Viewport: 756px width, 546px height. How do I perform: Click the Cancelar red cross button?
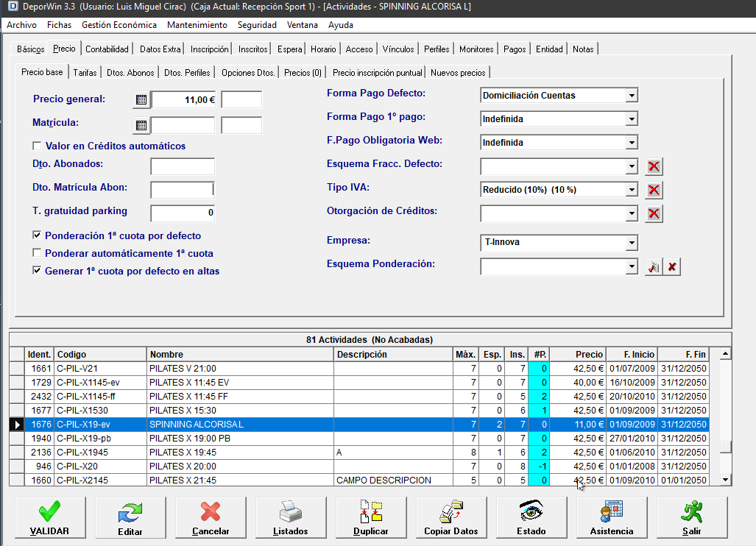click(x=211, y=517)
